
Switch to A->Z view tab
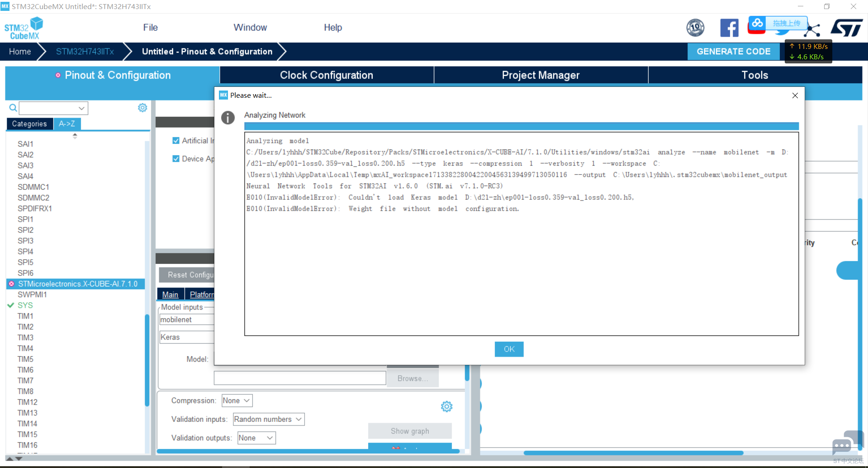[x=67, y=124]
